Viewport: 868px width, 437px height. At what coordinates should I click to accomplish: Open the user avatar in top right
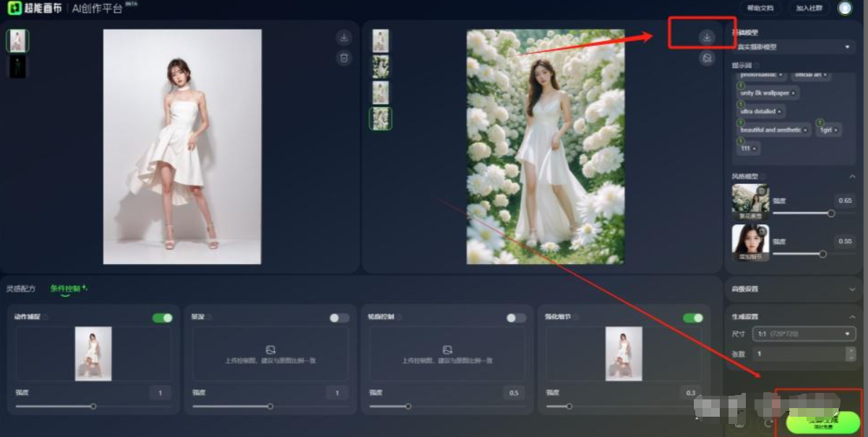point(844,8)
